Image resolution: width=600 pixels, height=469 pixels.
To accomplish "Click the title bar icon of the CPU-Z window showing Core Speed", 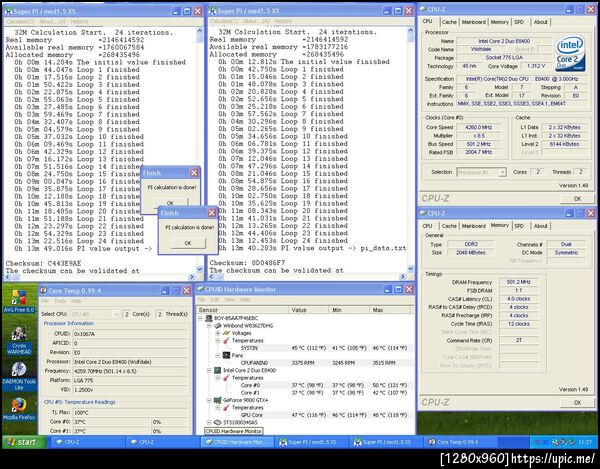I will (x=422, y=9).
